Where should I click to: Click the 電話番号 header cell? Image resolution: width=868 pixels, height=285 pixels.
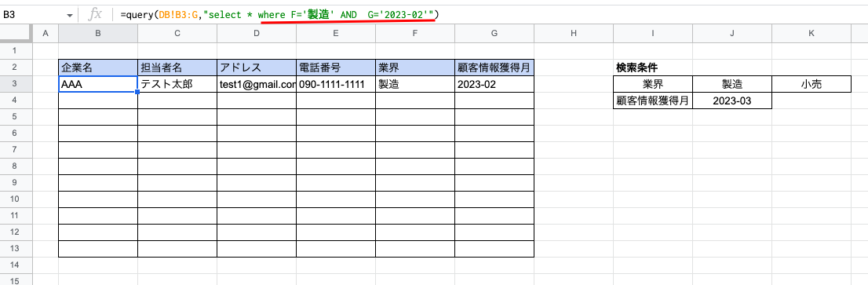[335, 68]
